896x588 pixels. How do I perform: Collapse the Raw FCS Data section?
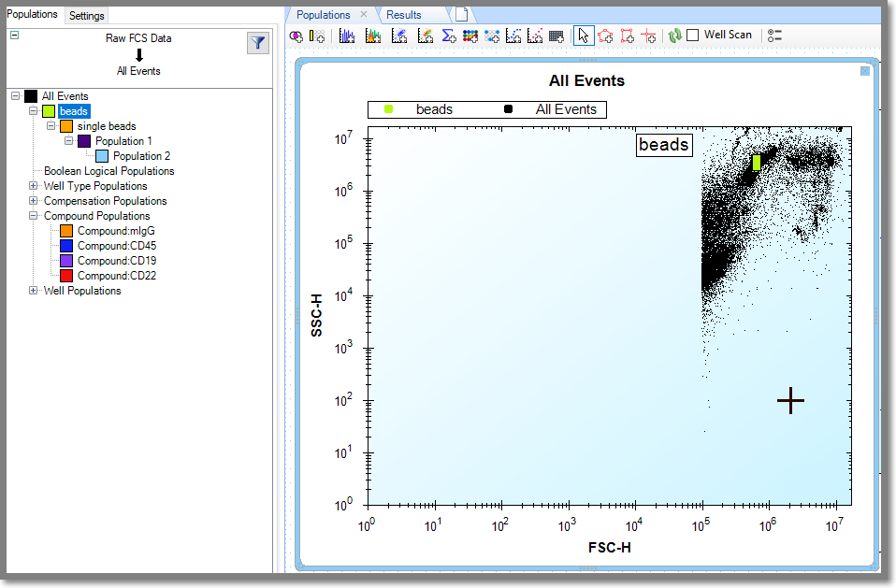point(14,35)
